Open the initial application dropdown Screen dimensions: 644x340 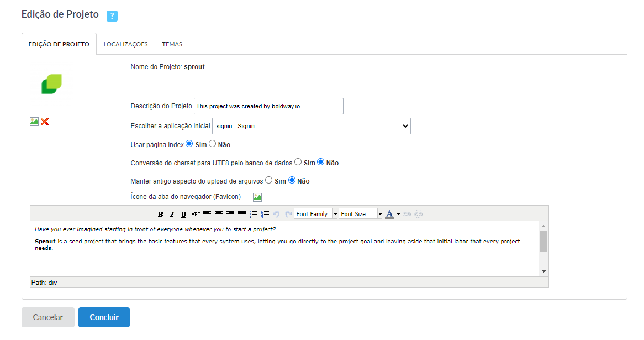[x=311, y=126]
